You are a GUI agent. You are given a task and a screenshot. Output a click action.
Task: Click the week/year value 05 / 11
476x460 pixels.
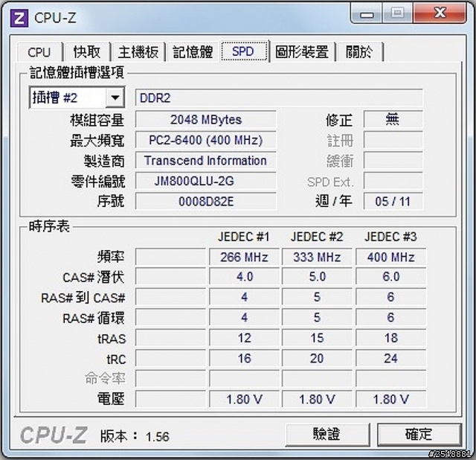pos(393,202)
